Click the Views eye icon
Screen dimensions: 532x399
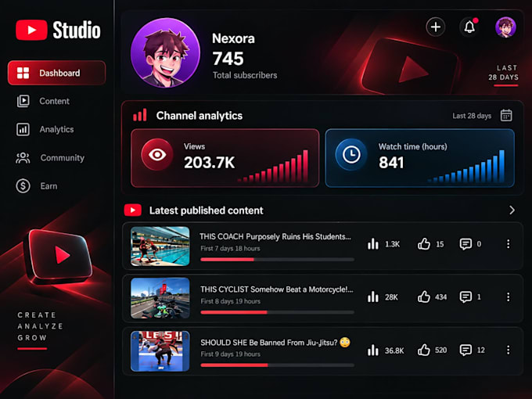(x=157, y=155)
